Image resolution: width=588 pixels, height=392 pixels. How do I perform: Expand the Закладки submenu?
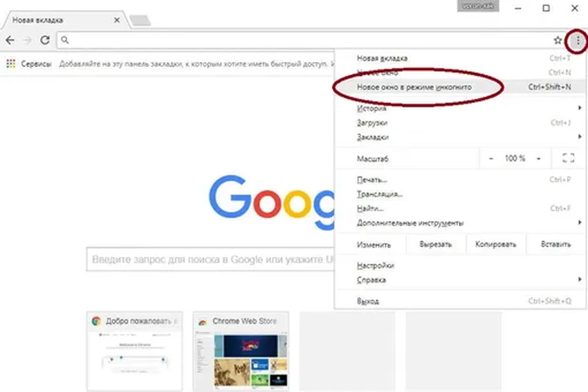coord(372,137)
